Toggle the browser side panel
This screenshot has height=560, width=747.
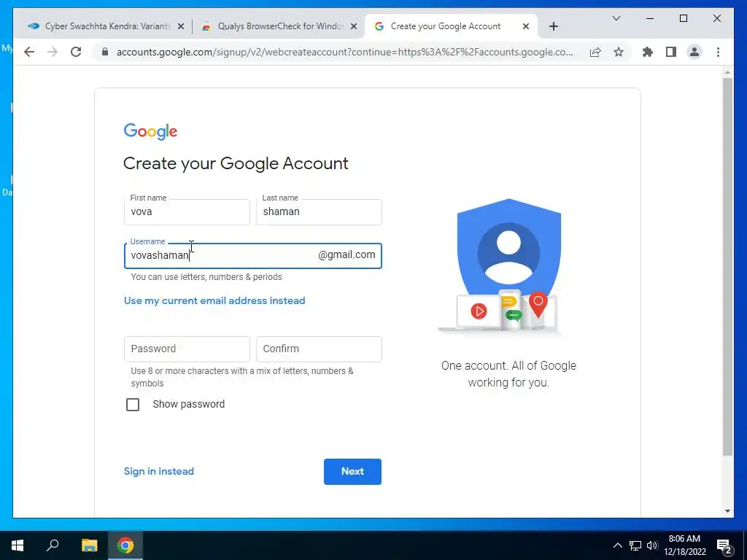point(671,52)
